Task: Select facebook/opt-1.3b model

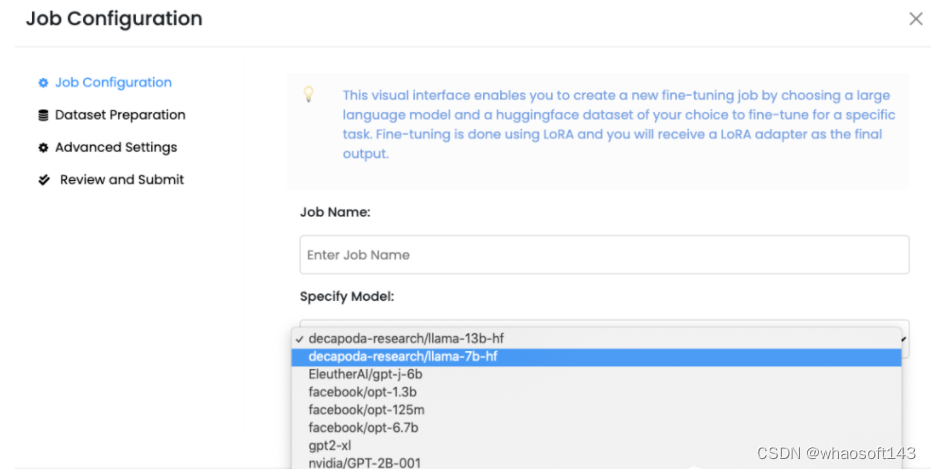Action: pos(596,392)
